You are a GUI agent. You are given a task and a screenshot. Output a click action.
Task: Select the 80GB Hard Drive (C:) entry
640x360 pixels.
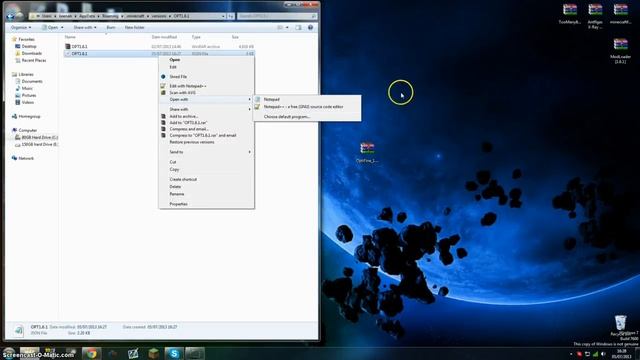(40, 138)
